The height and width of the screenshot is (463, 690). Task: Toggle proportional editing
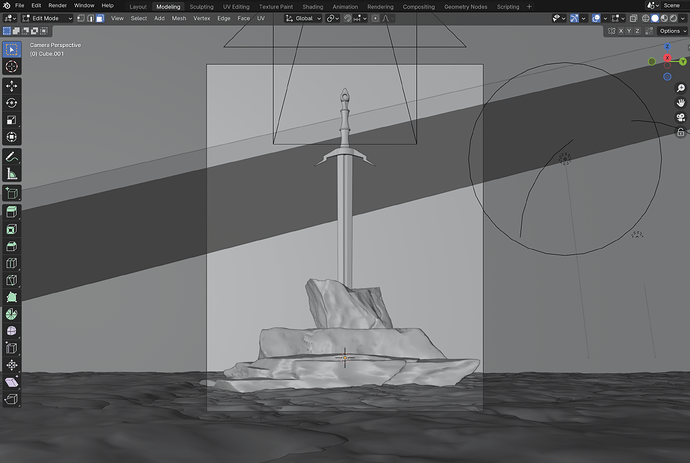click(375, 18)
